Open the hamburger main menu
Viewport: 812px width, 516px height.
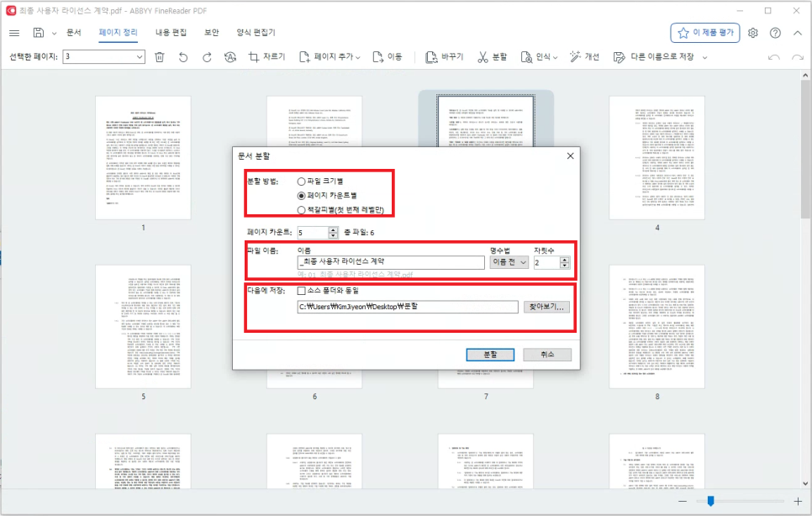click(14, 33)
